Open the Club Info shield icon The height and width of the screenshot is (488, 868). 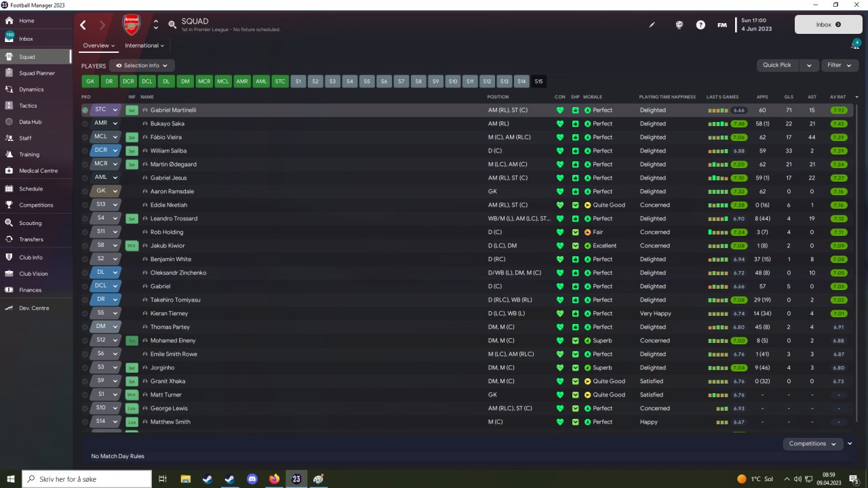[x=9, y=258]
